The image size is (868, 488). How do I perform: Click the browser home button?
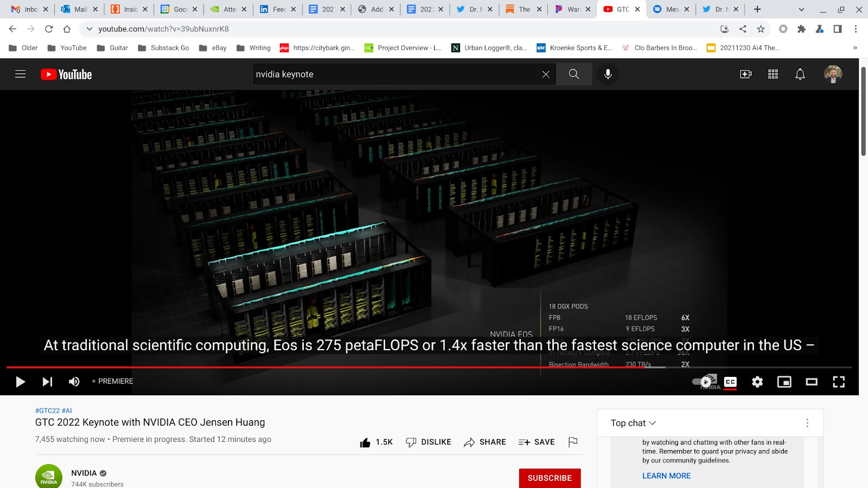67,29
